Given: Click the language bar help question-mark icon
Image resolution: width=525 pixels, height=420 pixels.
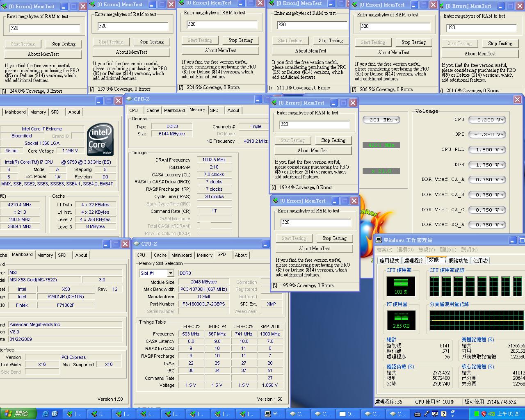Looking at the screenshot, I should coord(443,413).
